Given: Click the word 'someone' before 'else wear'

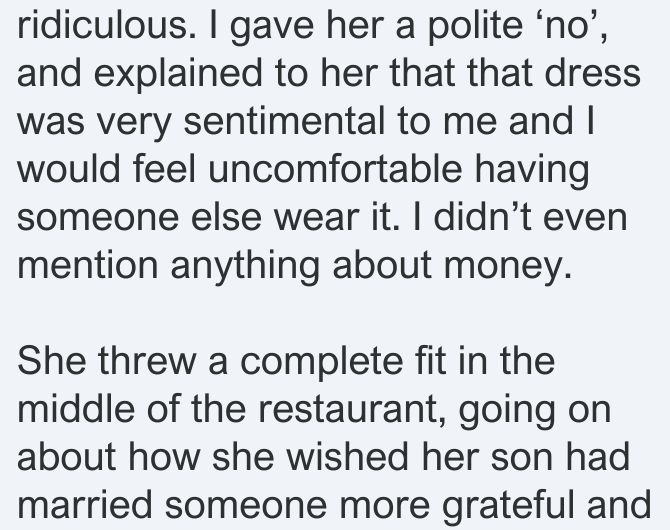Looking at the screenshot, I should pyautogui.click(x=98, y=218).
